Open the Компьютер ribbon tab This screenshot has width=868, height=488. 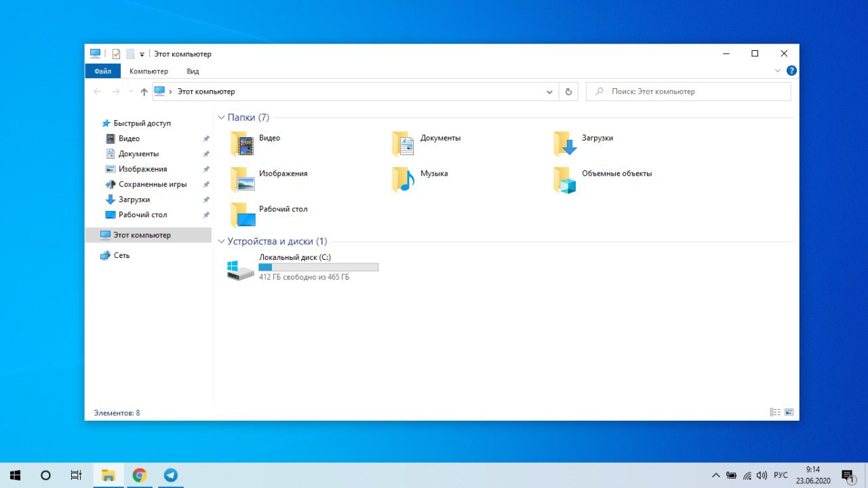pyautogui.click(x=149, y=71)
